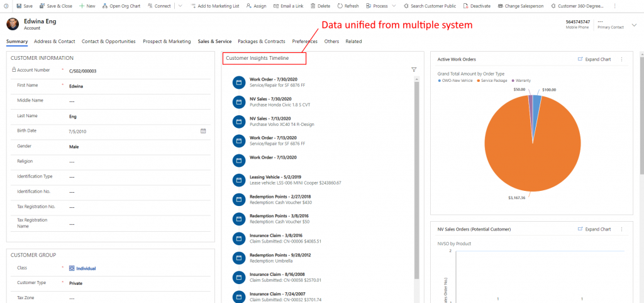Open Active Work Orders more options menu

click(x=621, y=59)
